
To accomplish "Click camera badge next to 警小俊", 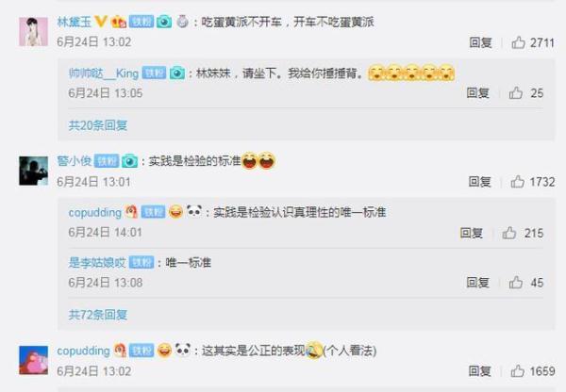I will tap(129, 161).
